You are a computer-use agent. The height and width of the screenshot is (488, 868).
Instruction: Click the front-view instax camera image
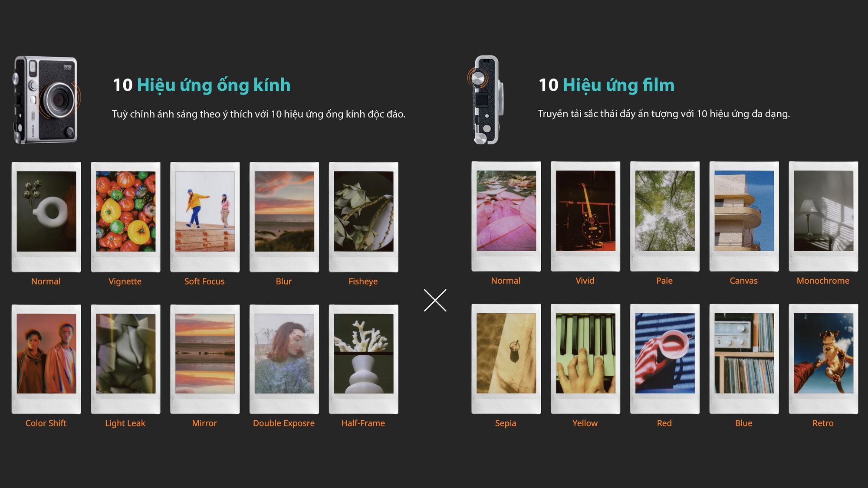tap(46, 100)
